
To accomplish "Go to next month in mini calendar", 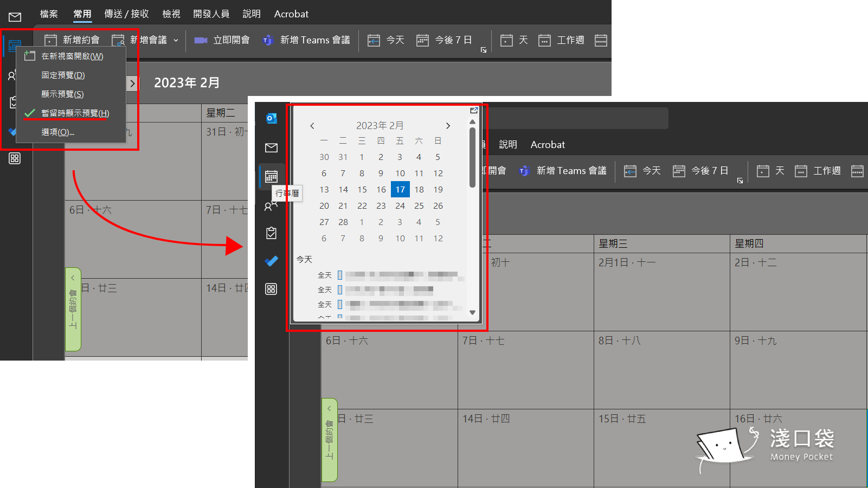I will click(x=448, y=126).
